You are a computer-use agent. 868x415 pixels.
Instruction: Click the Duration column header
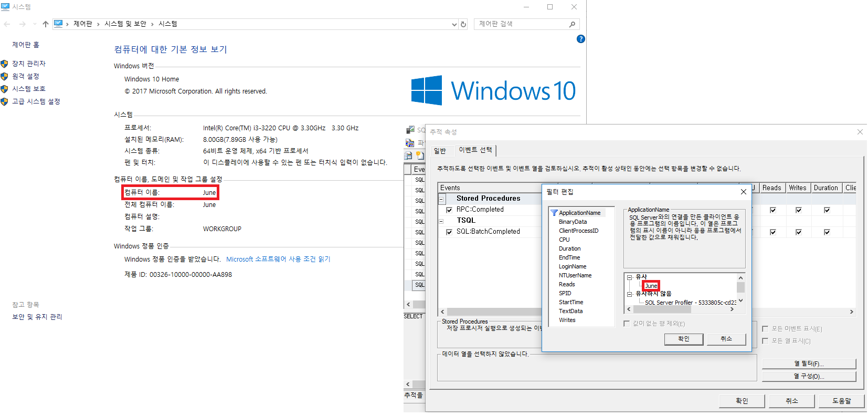click(826, 188)
